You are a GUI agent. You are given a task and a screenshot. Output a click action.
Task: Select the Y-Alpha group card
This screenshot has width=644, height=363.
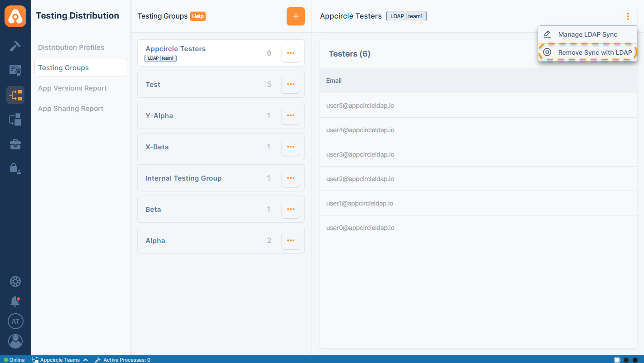tap(221, 115)
